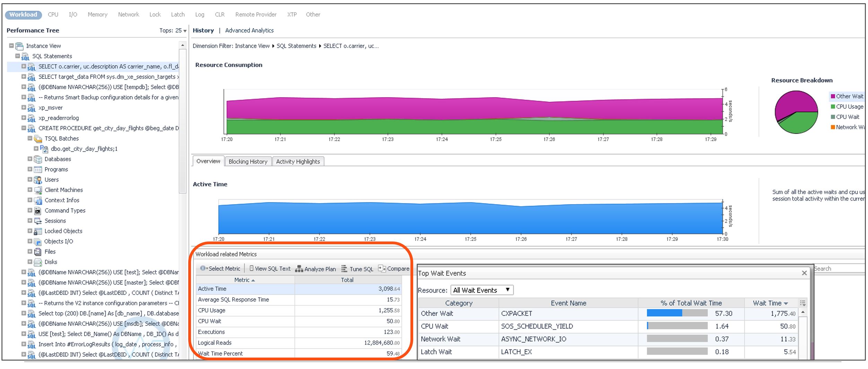
Task: Select the SELECT target_data FROM sys.dm_xe_session_targets statement
Action: click(108, 77)
